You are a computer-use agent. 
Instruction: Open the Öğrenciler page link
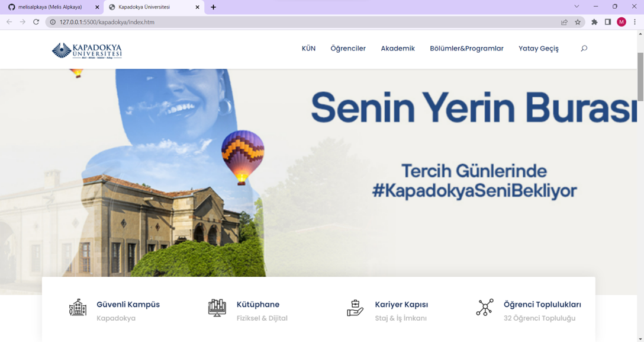point(349,48)
